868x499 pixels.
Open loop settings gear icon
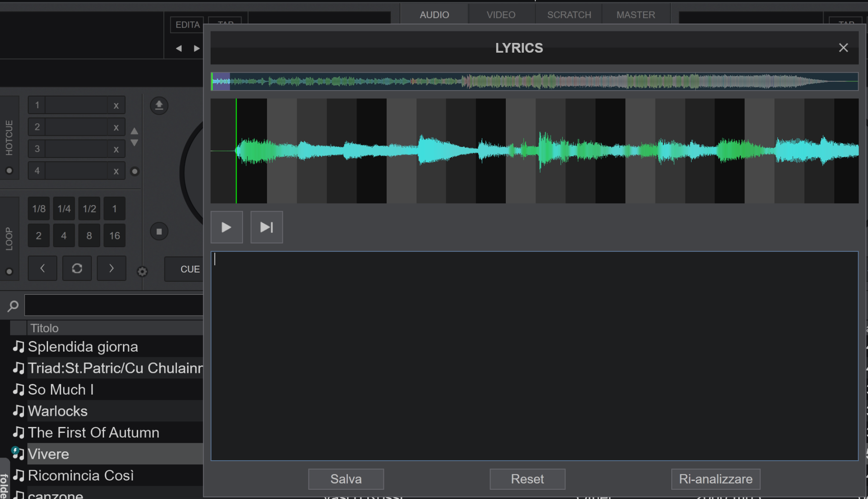(142, 272)
